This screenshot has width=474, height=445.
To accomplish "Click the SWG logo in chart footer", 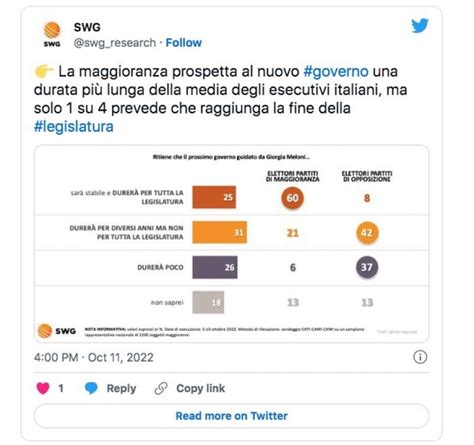I will click(x=57, y=331).
